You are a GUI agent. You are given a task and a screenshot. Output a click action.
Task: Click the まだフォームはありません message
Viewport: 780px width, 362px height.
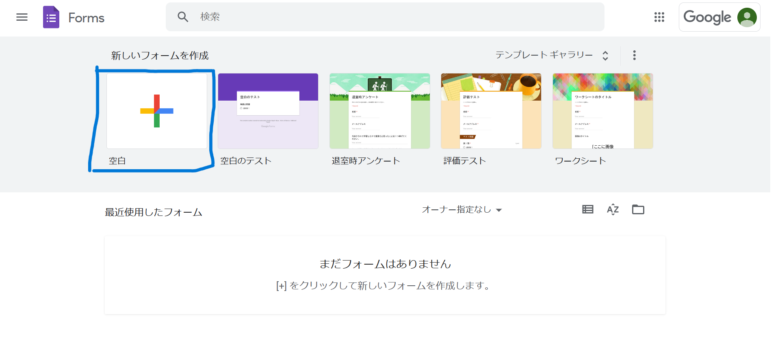[x=385, y=264]
